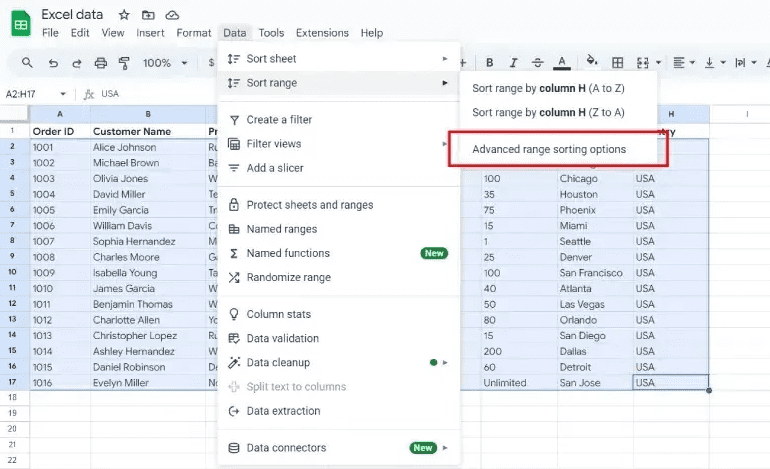Click the move to folder icon

click(x=148, y=15)
